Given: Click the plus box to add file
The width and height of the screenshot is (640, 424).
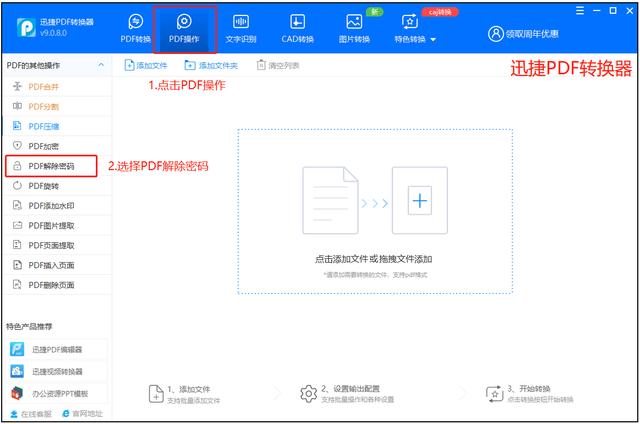Looking at the screenshot, I should click(x=420, y=200).
